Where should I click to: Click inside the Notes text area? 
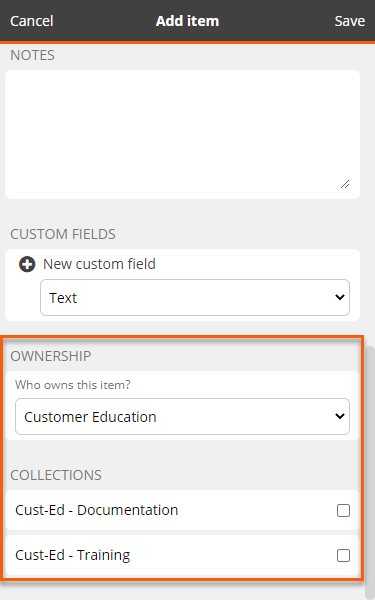pyautogui.click(x=183, y=134)
